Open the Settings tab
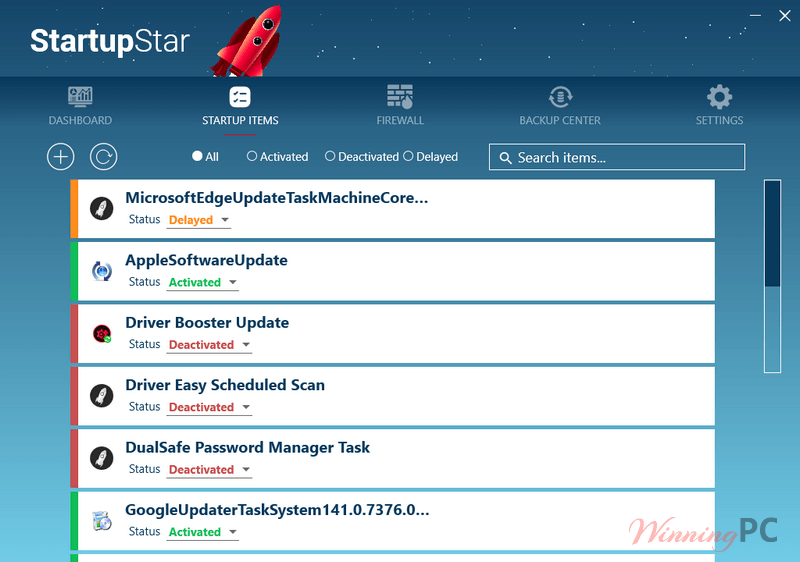 coord(719,106)
